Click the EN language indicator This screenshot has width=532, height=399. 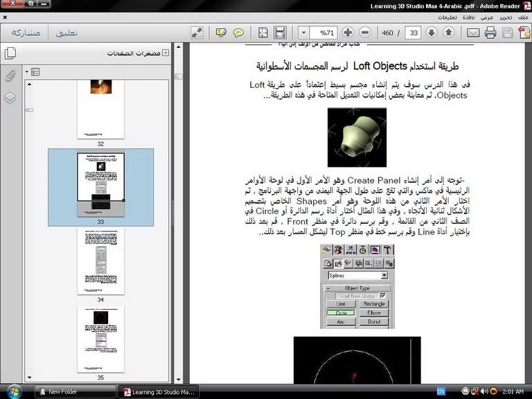click(x=441, y=391)
